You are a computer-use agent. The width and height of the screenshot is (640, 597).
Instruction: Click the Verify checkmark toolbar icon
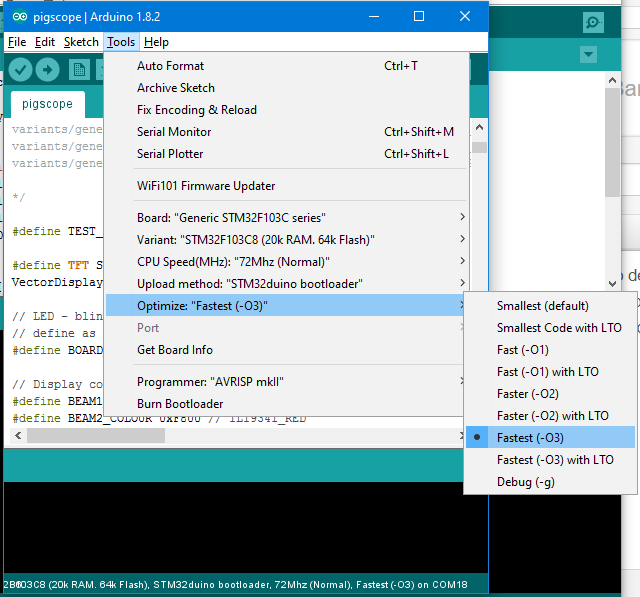tap(20, 70)
